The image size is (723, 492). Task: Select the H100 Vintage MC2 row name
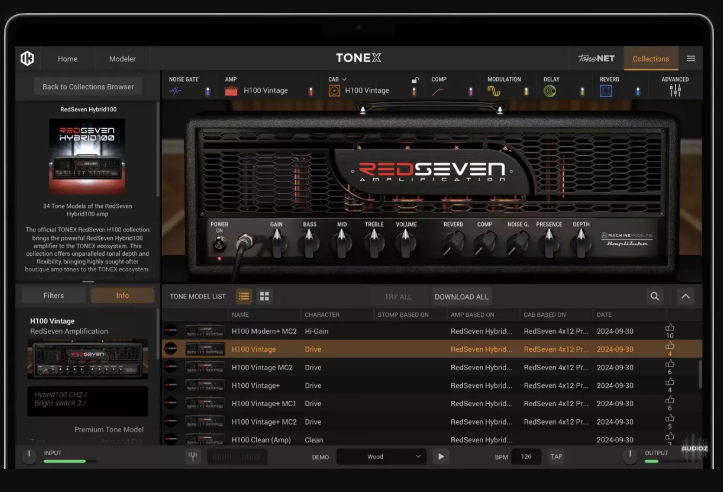262,368
